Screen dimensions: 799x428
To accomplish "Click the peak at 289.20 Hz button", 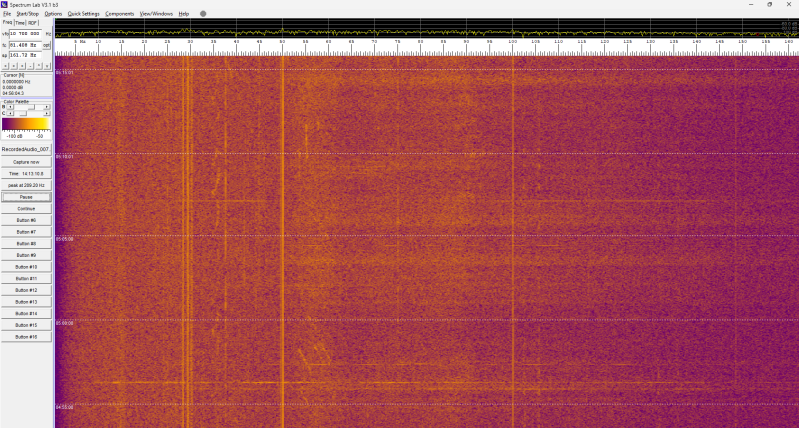I will click(x=26, y=185).
